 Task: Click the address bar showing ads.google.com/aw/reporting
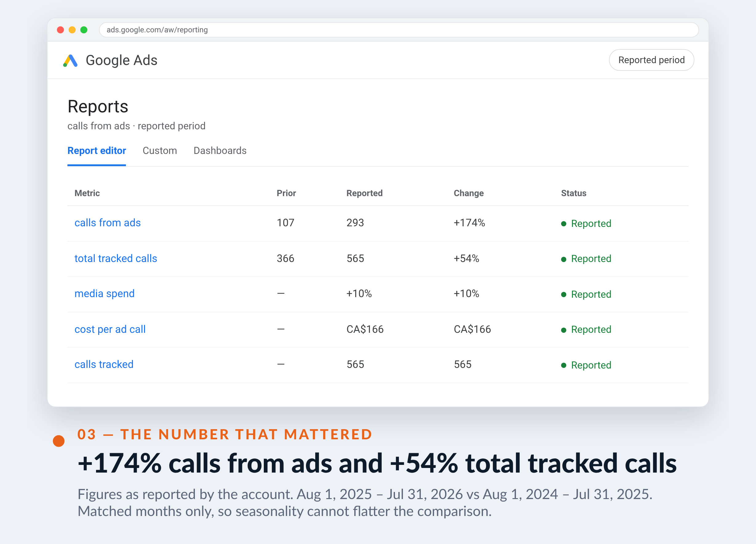click(399, 30)
